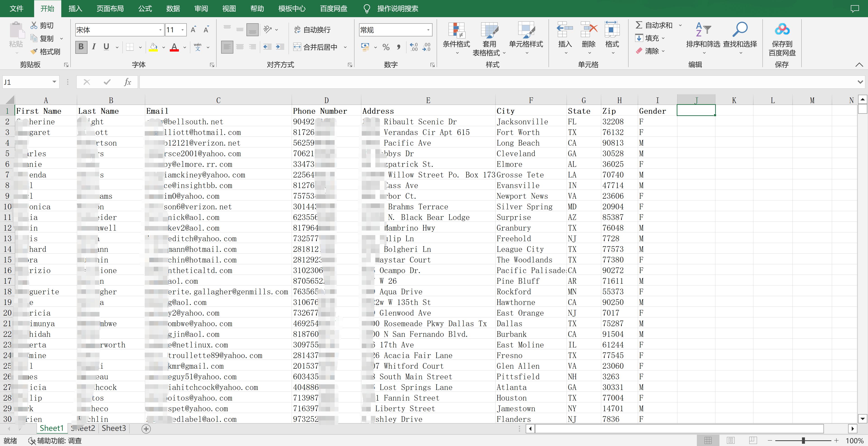Screen dimensions: 868x446
Task: Expand Merge and Center dropdown arrow
Action: (x=345, y=47)
